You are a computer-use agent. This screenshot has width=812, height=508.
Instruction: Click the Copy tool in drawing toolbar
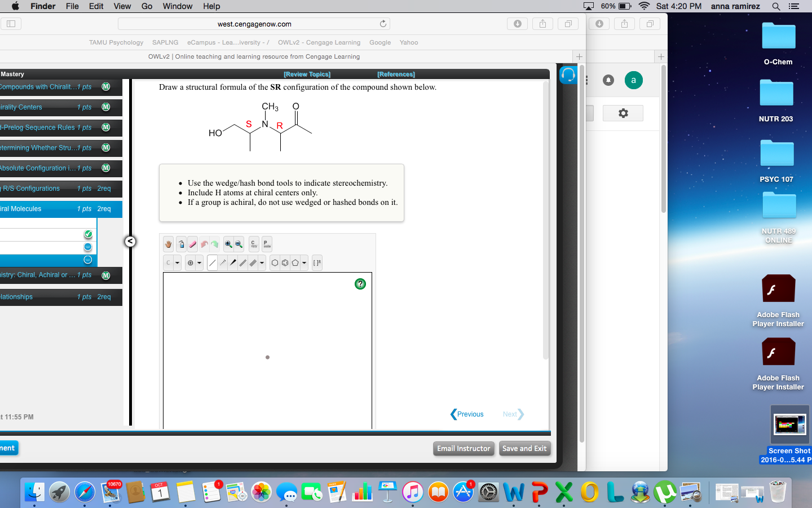pyautogui.click(x=253, y=244)
